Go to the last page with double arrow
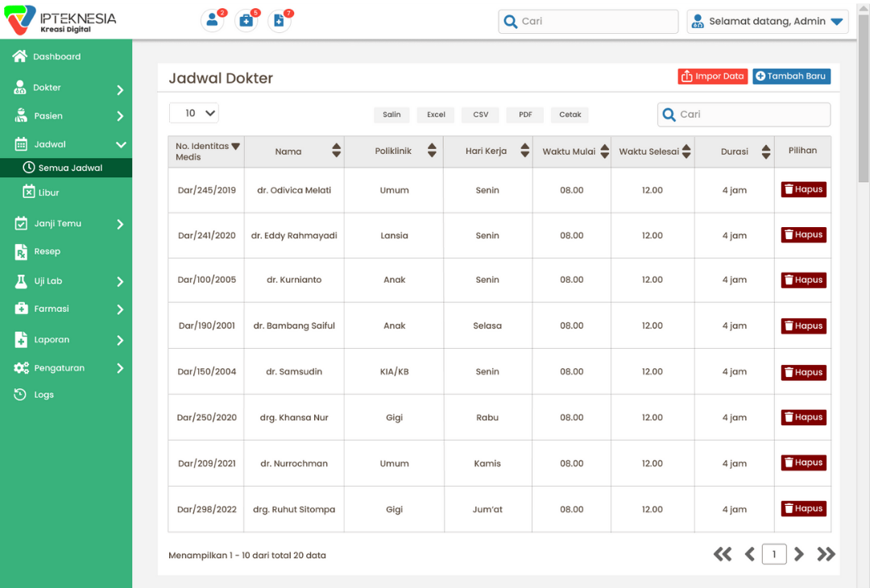This screenshot has height=588, width=870. pyautogui.click(x=826, y=554)
